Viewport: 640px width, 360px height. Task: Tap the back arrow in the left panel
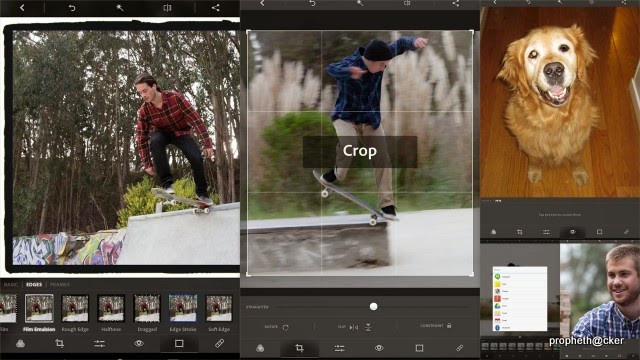[22, 7]
